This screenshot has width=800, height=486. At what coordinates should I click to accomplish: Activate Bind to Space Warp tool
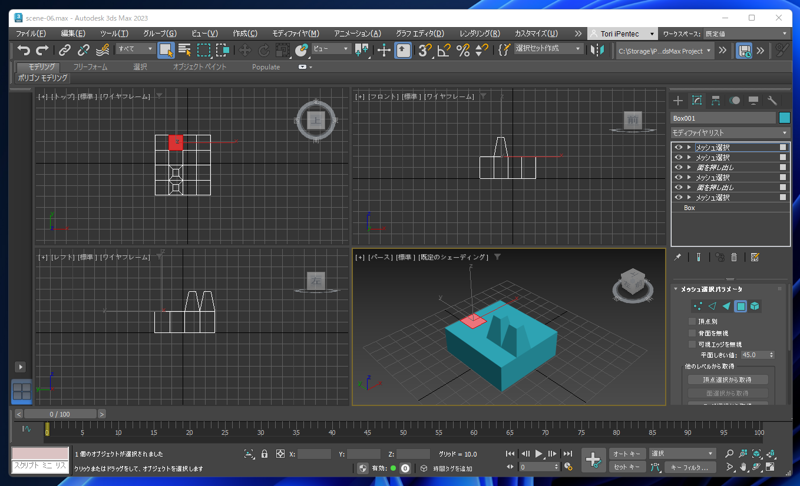(103, 50)
